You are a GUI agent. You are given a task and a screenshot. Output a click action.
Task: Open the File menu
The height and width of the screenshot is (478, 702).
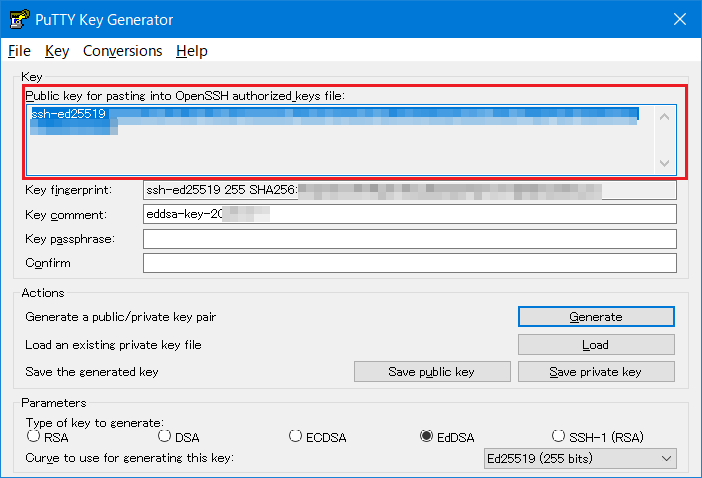coord(19,51)
